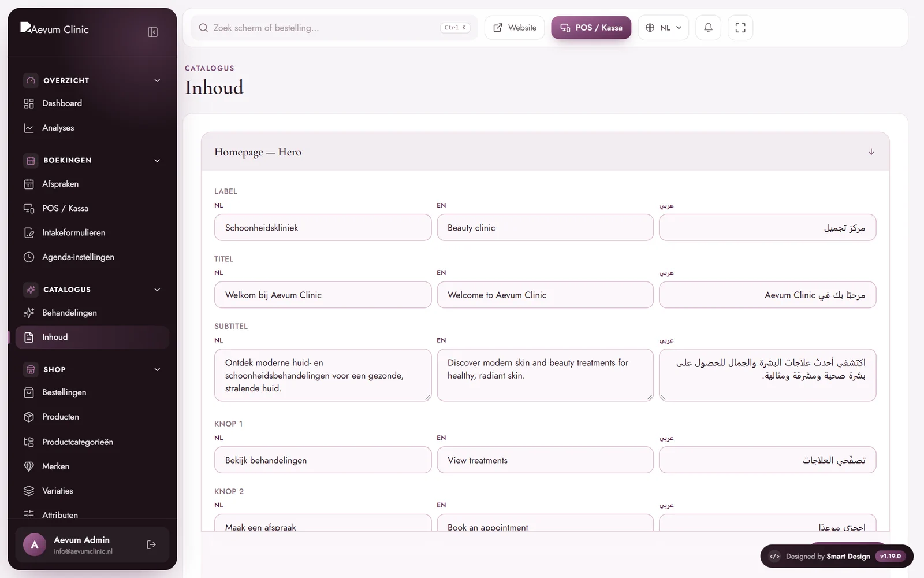Viewport: 924px width, 578px height.
Task: Collapse the sidebar panel icon
Action: click(x=152, y=32)
